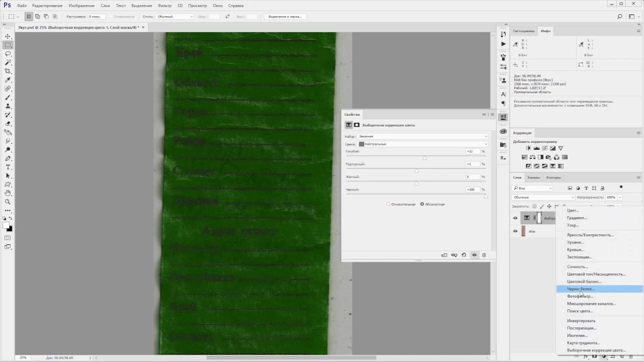Switch to the Контуры tab
This screenshot has height=362, width=644.
[553, 177]
